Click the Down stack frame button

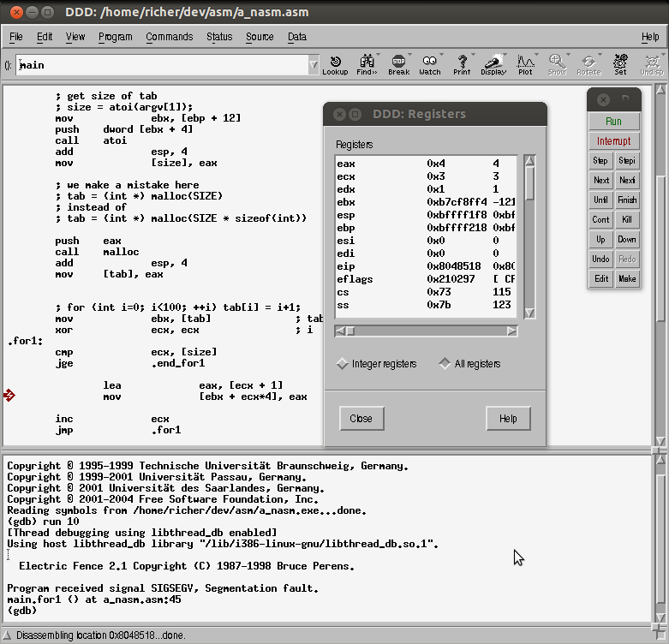(627, 239)
